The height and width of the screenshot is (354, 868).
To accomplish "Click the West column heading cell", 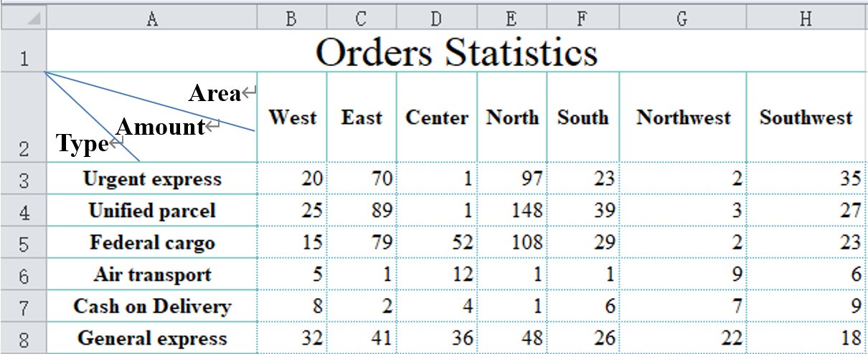I will coord(292,118).
